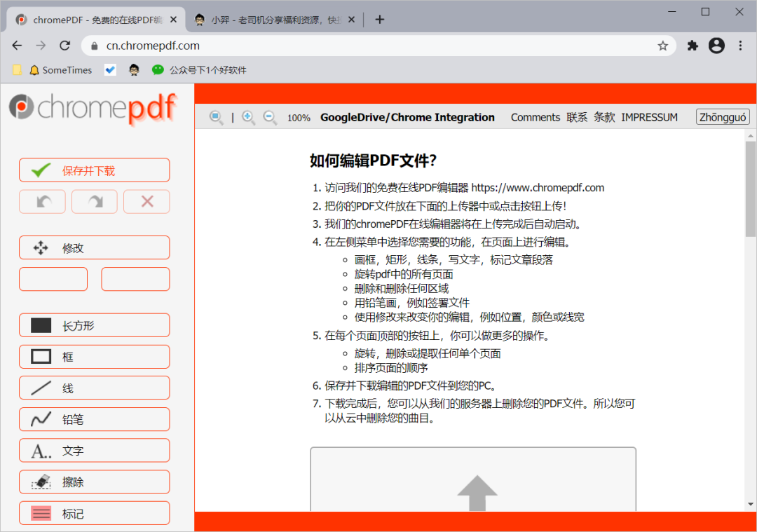Select the filled 长方形 rectangle tool
Screen dimensions: 757x532
[x=95, y=325]
